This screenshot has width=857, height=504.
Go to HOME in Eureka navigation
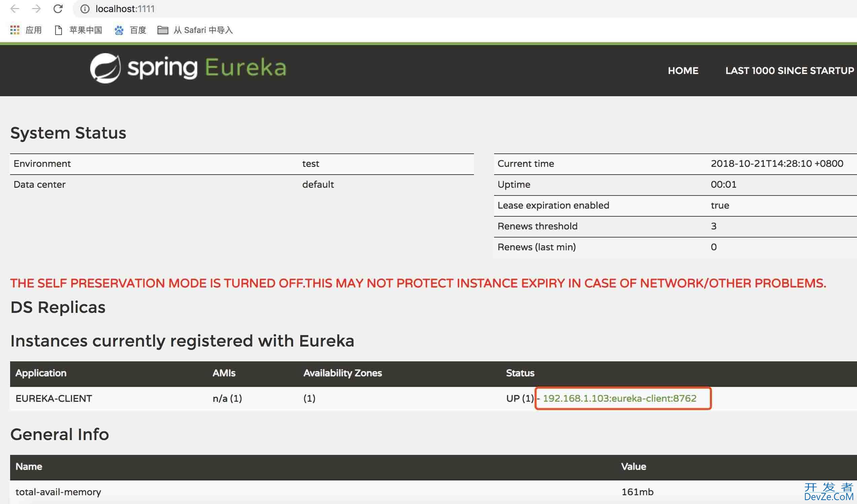click(683, 71)
